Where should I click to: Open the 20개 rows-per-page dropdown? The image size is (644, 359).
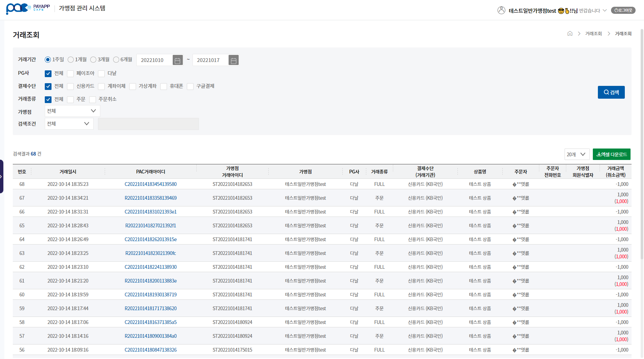point(577,154)
